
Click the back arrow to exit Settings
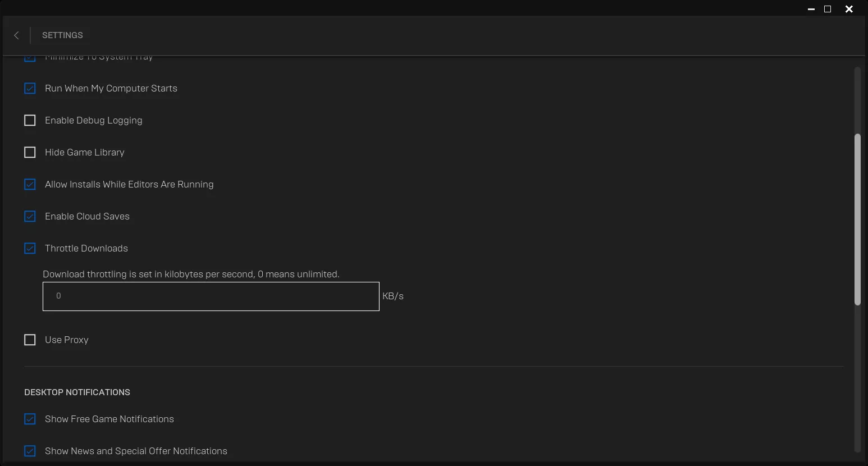click(16, 35)
